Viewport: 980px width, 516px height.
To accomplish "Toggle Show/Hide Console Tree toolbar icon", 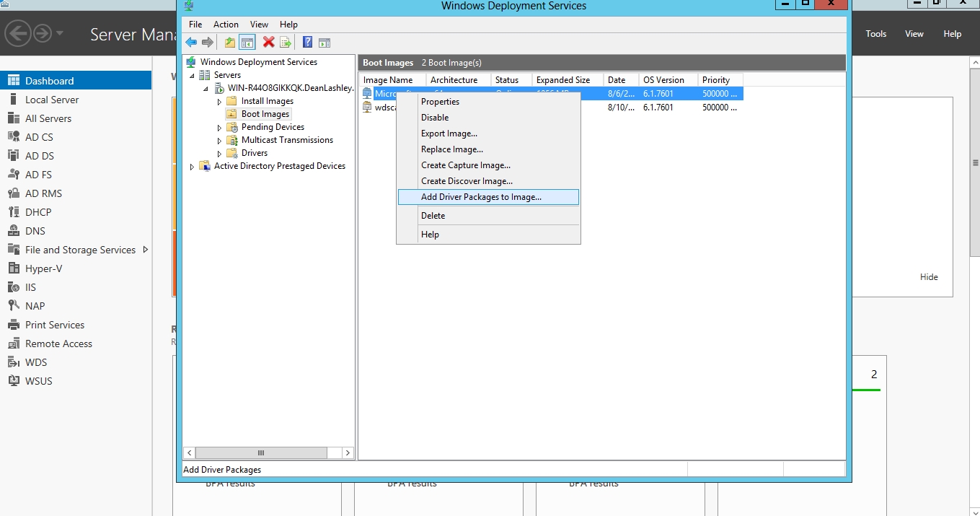I will [x=247, y=43].
